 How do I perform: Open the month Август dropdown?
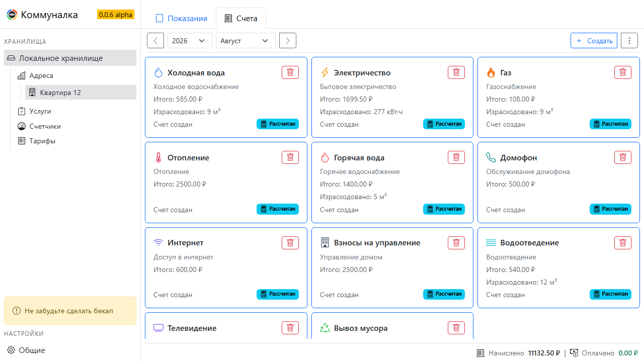pos(246,41)
